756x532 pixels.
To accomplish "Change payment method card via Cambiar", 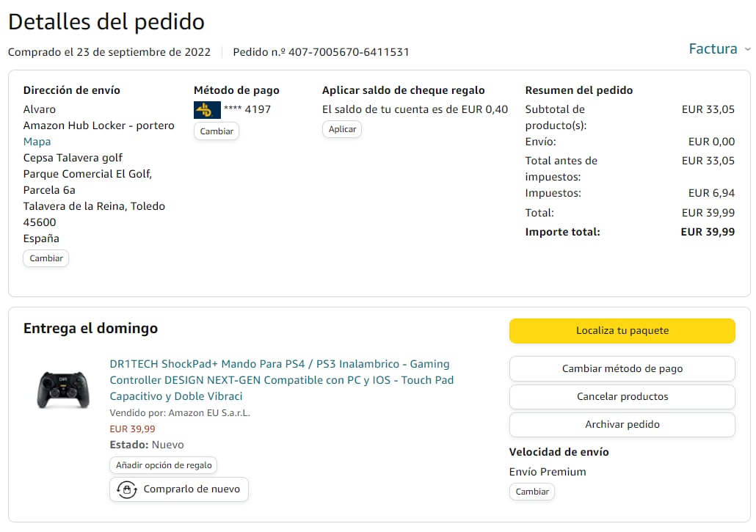I will pos(217,131).
